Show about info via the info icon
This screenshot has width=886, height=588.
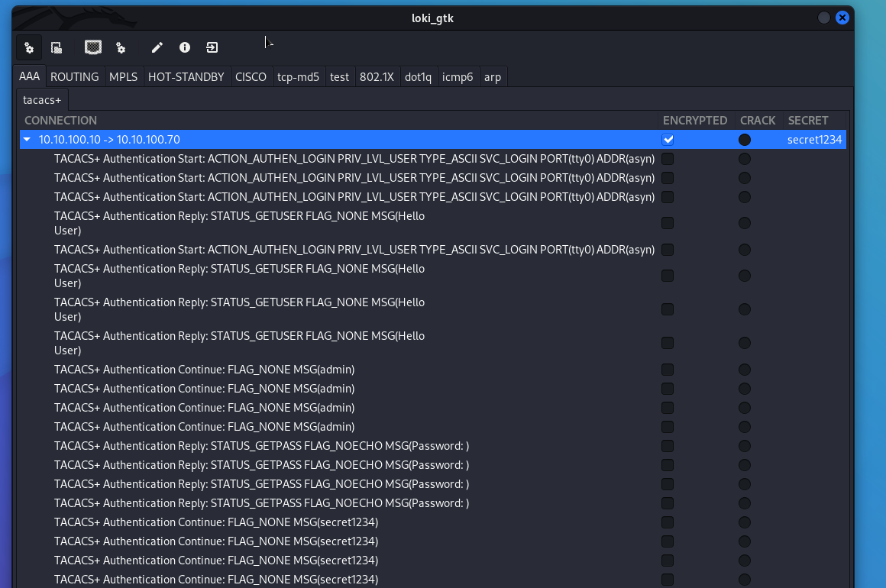184,48
